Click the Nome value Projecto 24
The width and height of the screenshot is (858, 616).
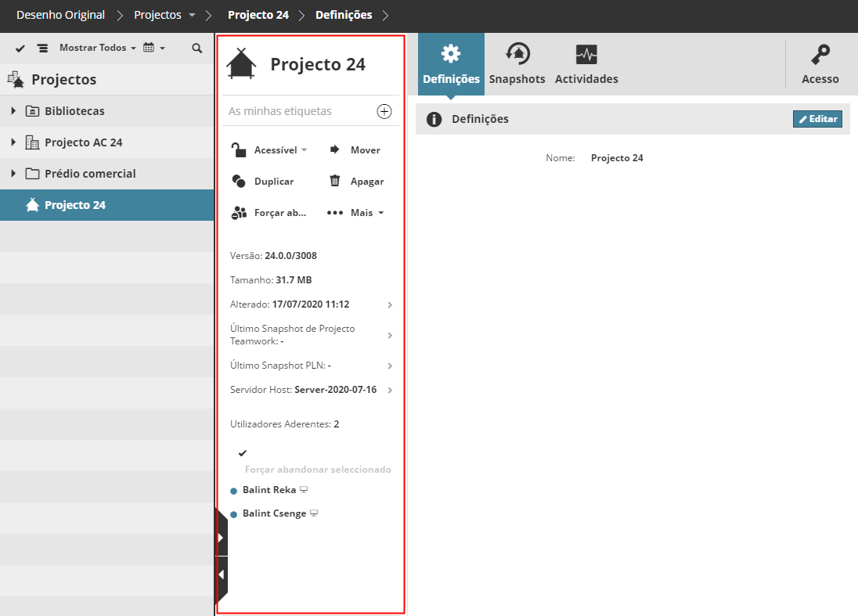(617, 158)
